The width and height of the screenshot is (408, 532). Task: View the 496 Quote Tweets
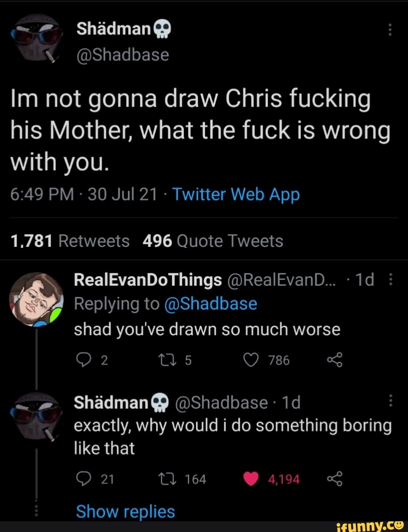coord(213,241)
